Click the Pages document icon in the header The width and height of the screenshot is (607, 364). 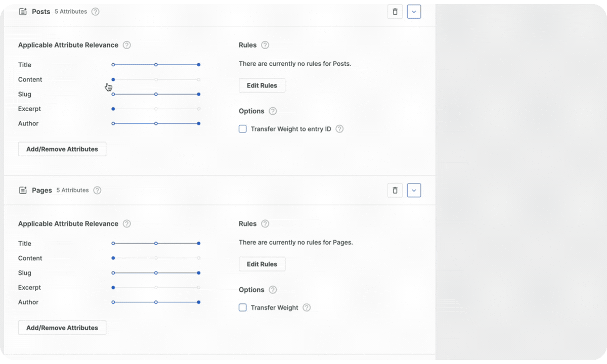(23, 190)
